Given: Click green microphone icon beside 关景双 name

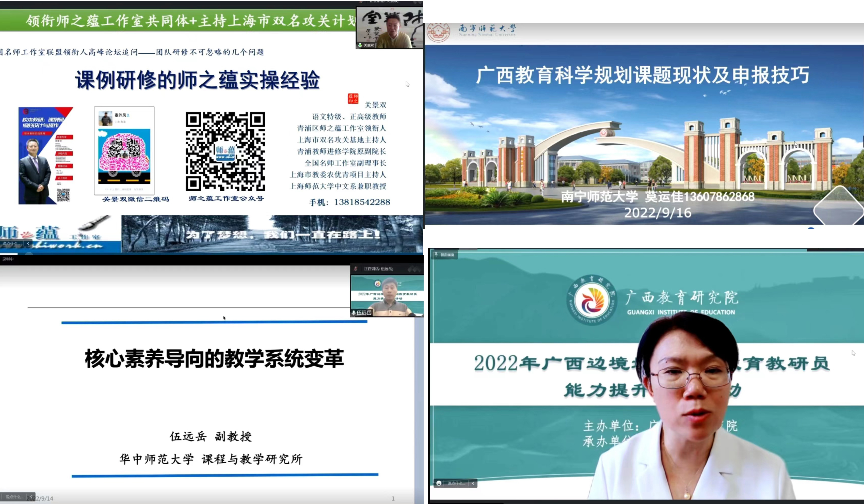Looking at the screenshot, I should [360, 45].
